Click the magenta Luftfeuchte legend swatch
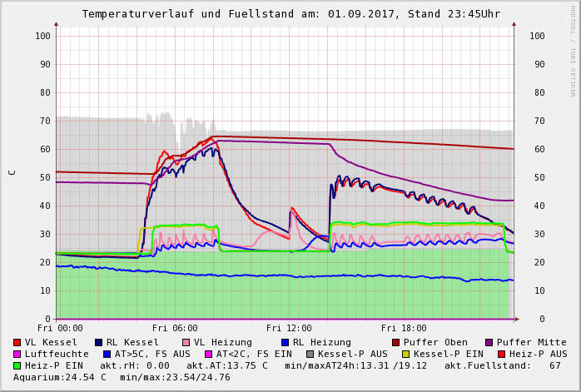581x392 pixels. click(17, 354)
